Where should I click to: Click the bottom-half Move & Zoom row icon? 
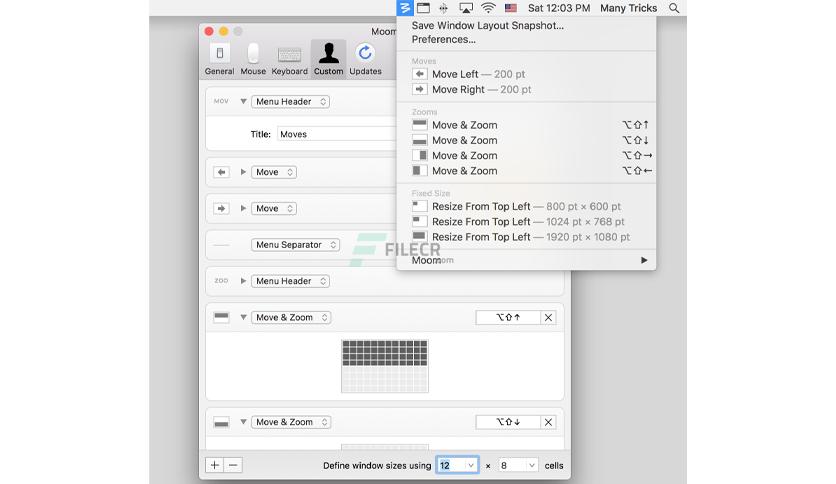[x=221, y=423]
